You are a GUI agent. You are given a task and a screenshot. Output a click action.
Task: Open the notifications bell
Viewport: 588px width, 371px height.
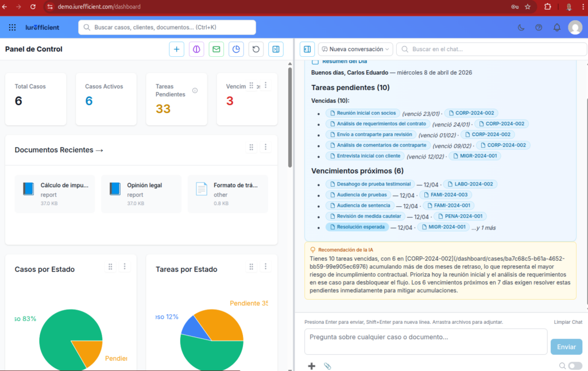[557, 28]
